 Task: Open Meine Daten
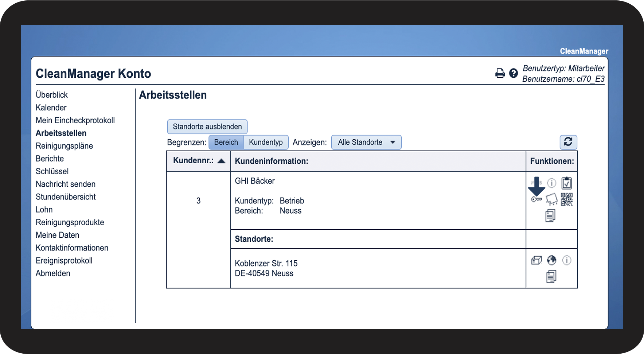pos(58,235)
